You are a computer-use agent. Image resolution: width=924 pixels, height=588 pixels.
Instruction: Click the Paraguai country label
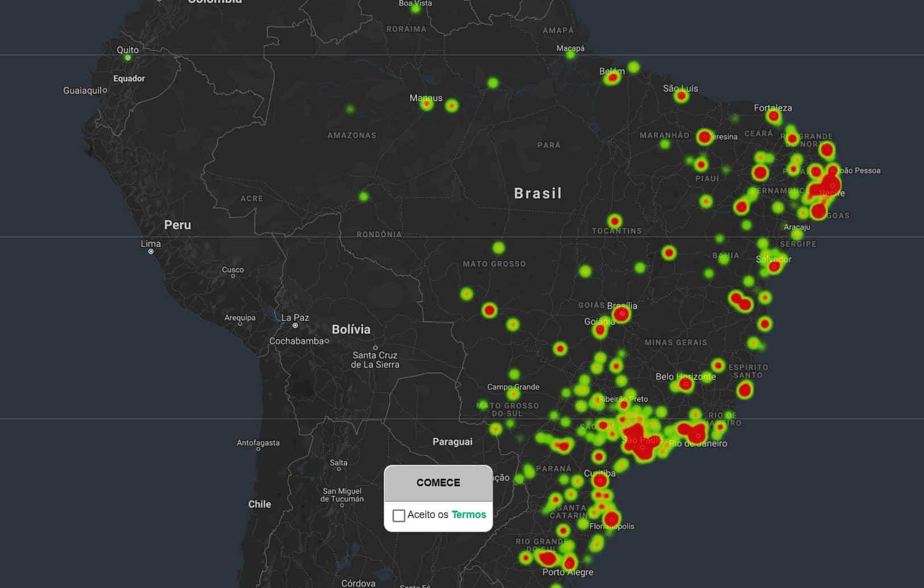[452, 441]
